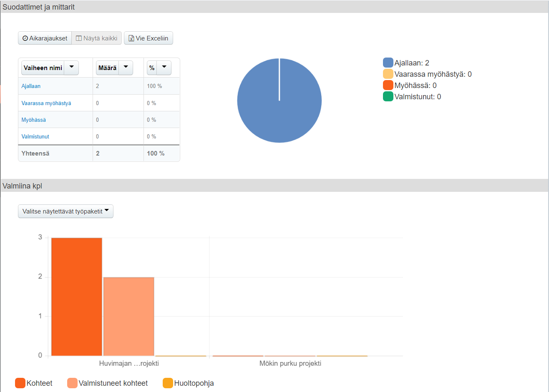Open the Valmistunut link
The width and height of the screenshot is (549, 392).
point(35,136)
